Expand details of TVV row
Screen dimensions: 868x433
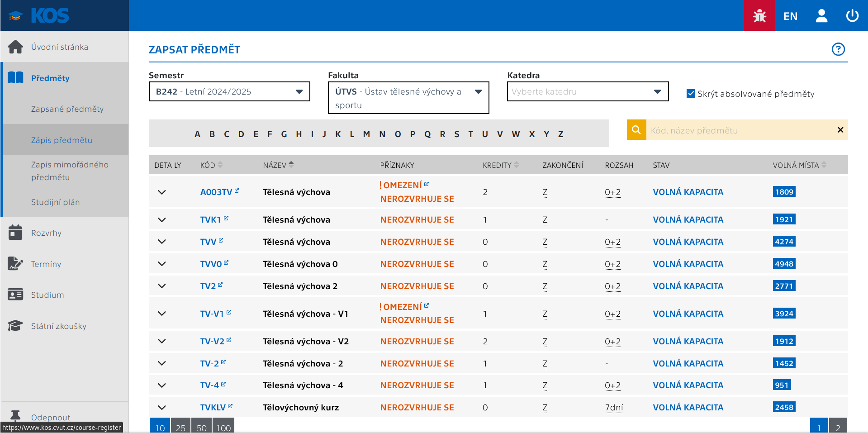(x=162, y=242)
